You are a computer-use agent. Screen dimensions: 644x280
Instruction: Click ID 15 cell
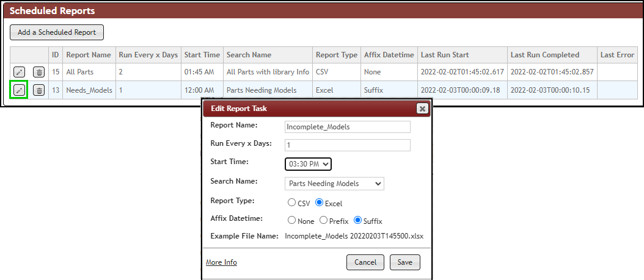coord(56,72)
